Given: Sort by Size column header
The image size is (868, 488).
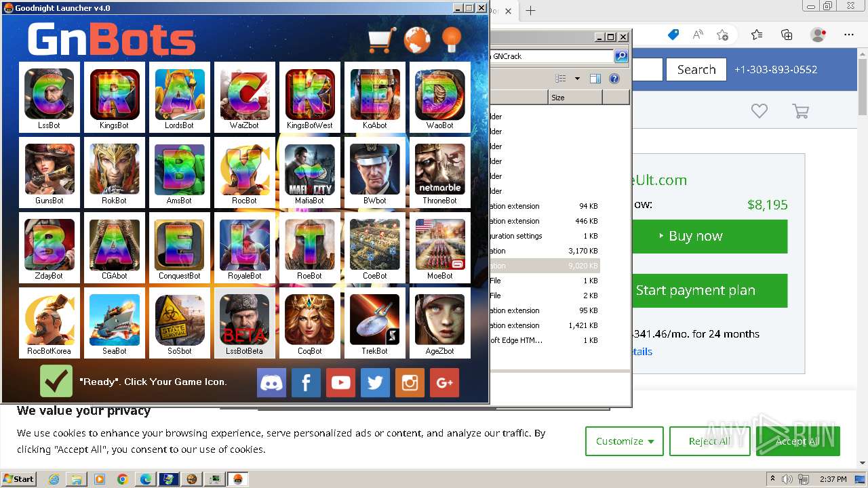Looking at the screenshot, I should 575,98.
